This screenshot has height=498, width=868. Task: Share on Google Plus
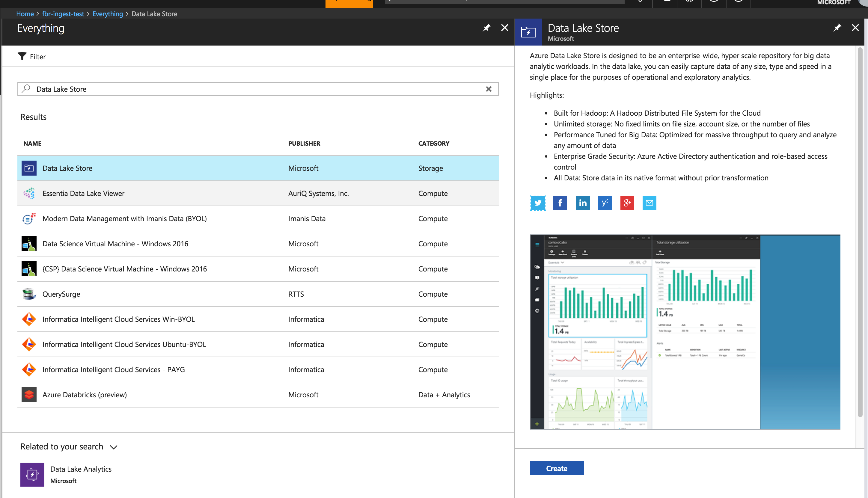click(x=627, y=203)
